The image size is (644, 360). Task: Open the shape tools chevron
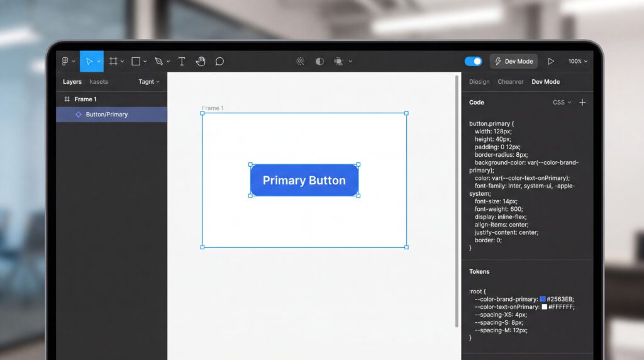click(x=145, y=61)
